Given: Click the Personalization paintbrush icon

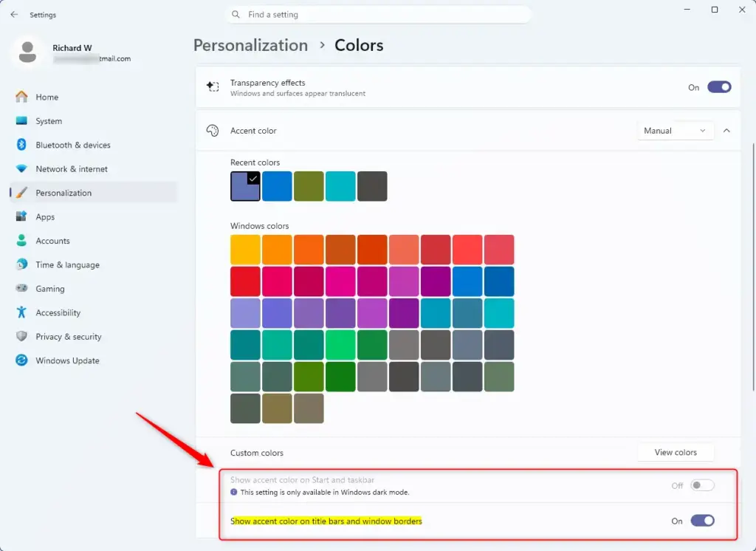Looking at the screenshot, I should click(x=21, y=193).
